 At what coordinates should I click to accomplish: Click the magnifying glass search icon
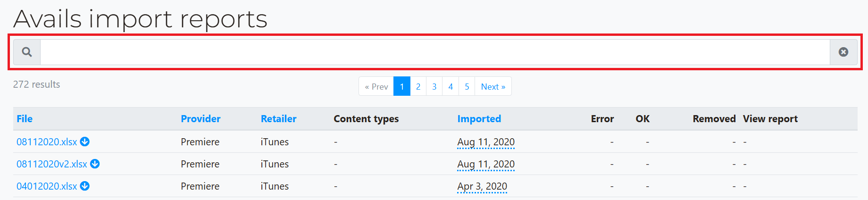[x=27, y=52]
